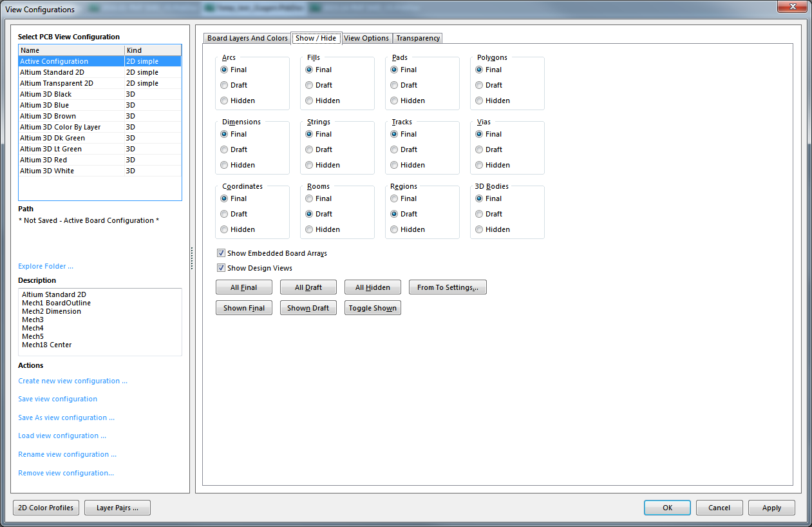
Task: Click the All Draft button
Action: click(x=308, y=287)
